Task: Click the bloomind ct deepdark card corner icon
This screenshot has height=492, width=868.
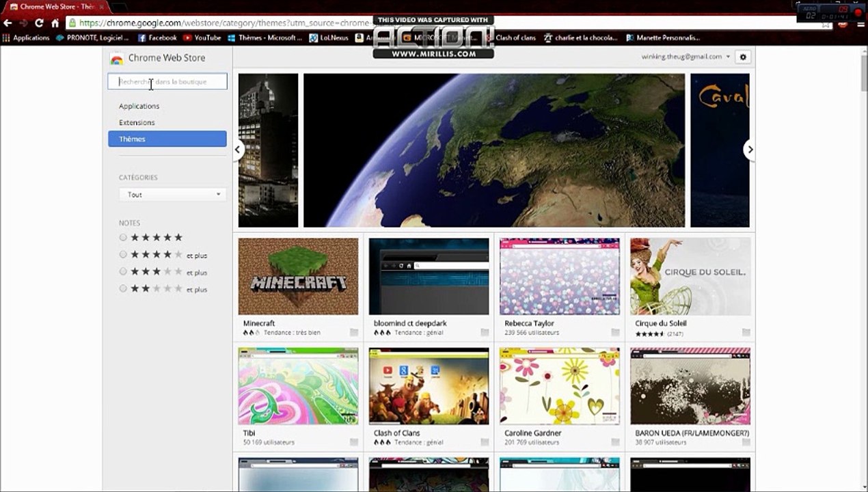Action: click(485, 333)
